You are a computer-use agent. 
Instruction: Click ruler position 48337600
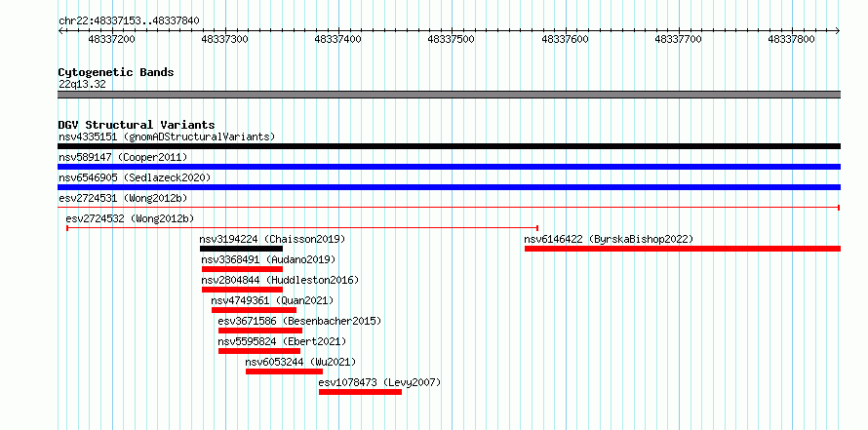565,39
